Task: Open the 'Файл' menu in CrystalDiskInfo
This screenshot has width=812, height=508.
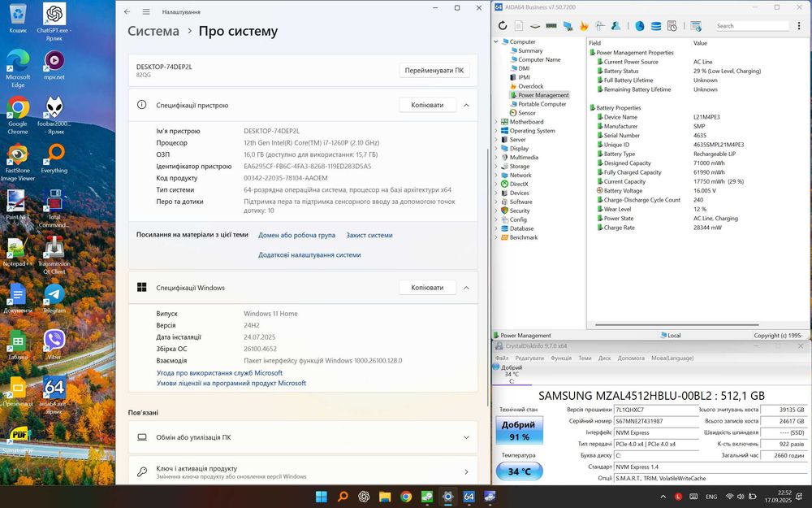Action: click(502, 358)
